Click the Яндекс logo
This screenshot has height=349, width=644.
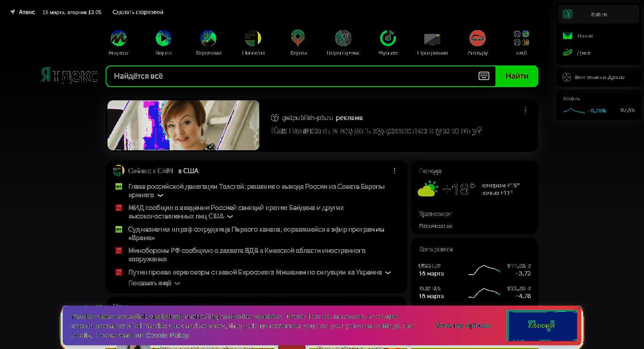[x=69, y=75]
